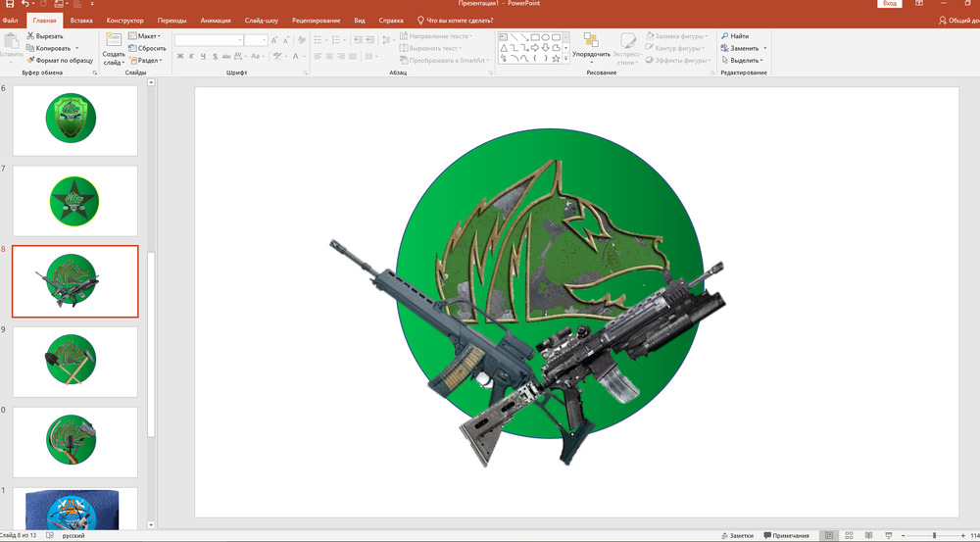Save presentation via quick access toolbar icon
Viewport: 980px width, 542px height.
coord(8,4)
